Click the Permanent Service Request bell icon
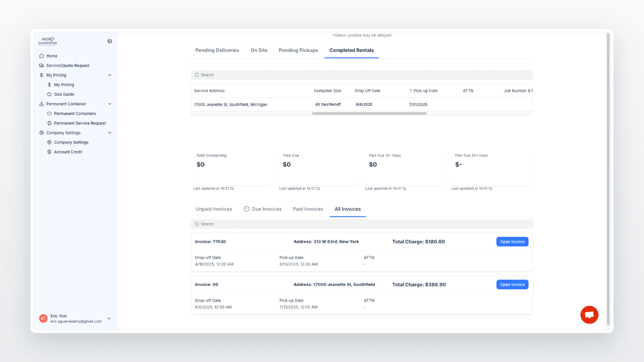The width and height of the screenshot is (644, 362). point(49,123)
